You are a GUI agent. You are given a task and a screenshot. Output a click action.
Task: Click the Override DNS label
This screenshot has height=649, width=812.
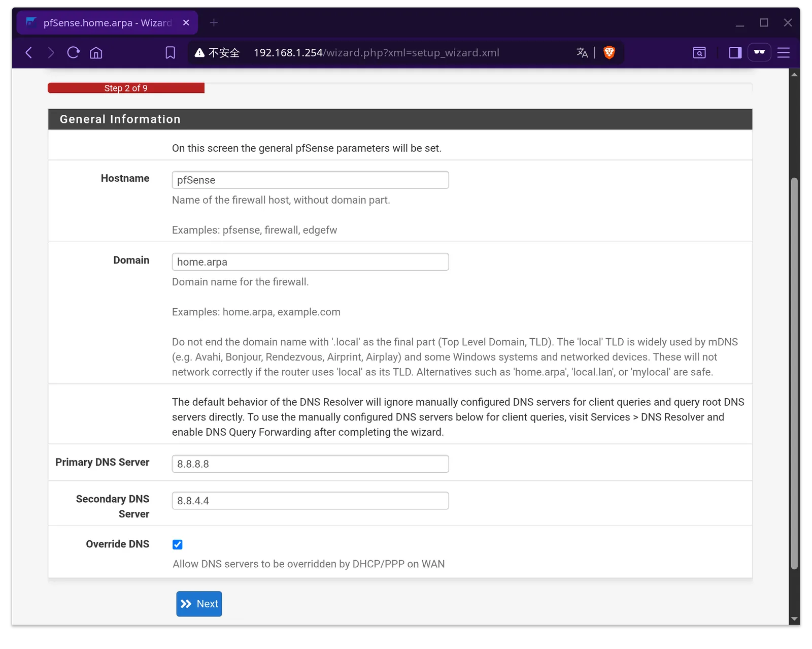[118, 544]
